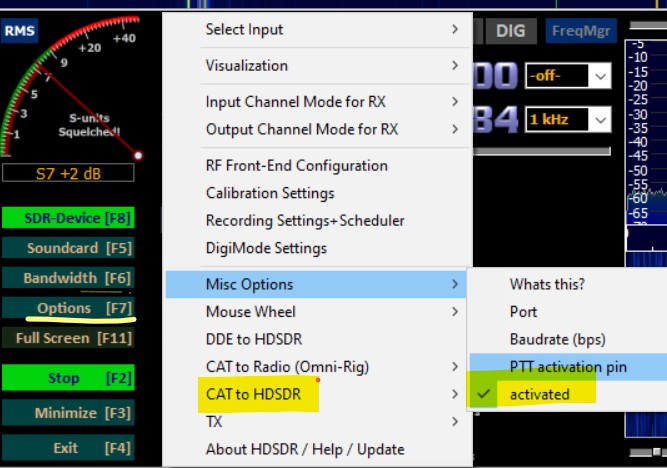Screen dimensions: 667x468
Task: Open Recording Settings+Scheduler
Action: [x=319, y=220]
